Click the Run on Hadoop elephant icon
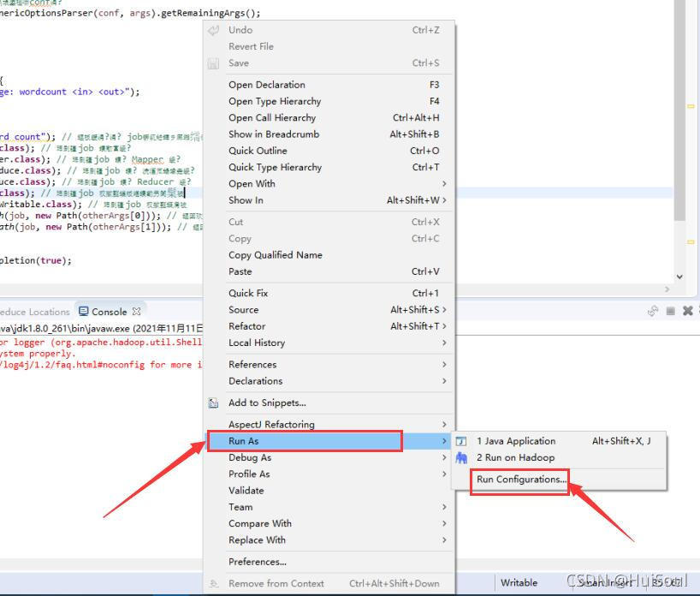This screenshot has width=700, height=596. point(461,458)
